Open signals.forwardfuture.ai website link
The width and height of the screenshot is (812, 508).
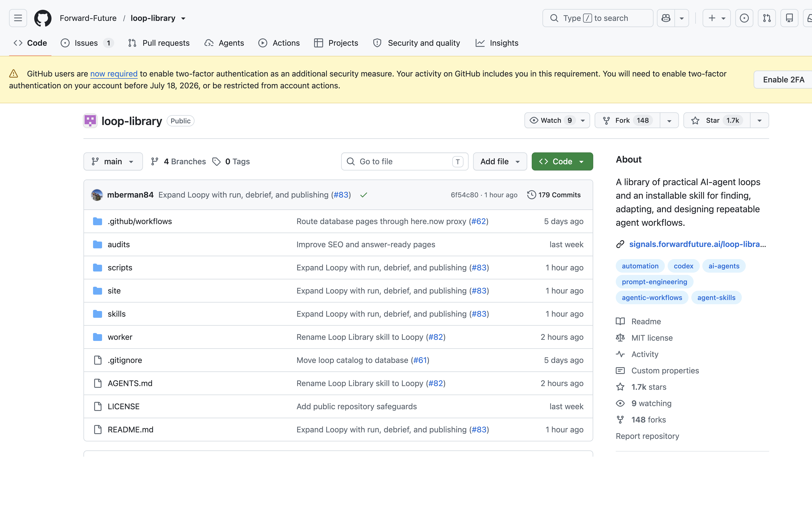697,244
